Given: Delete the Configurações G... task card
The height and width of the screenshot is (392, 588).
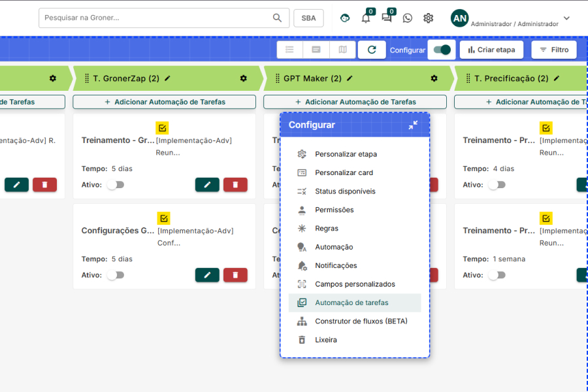Looking at the screenshot, I should 235,275.
